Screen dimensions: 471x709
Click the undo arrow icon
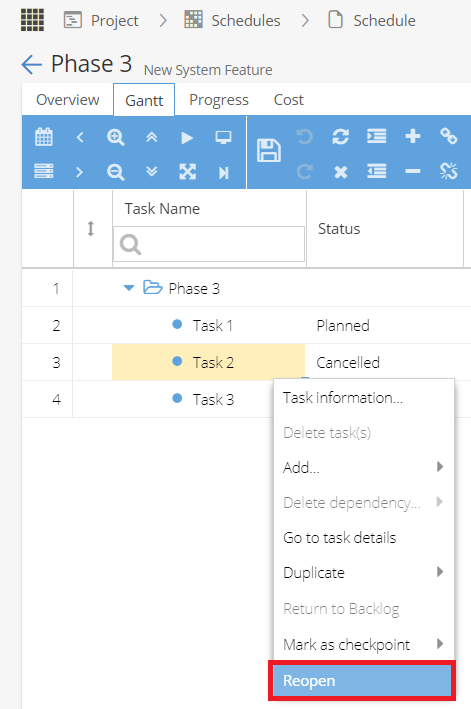point(305,137)
